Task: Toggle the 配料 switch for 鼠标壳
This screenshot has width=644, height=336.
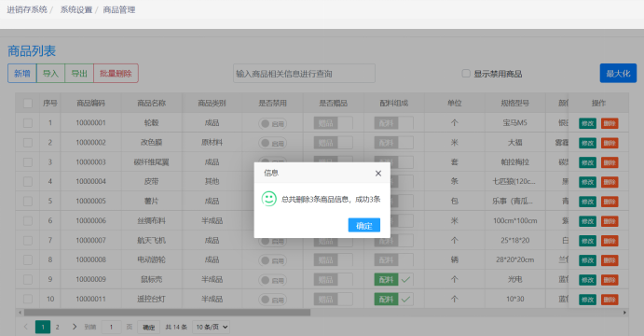Action: click(x=394, y=280)
